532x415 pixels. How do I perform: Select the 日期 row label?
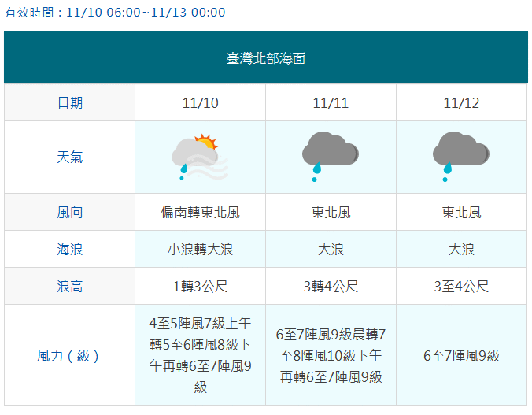click(69, 102)
